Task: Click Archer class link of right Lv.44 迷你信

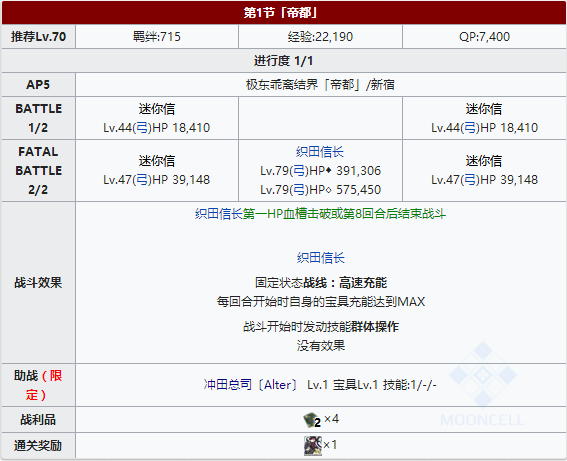Action: [470, 128]
